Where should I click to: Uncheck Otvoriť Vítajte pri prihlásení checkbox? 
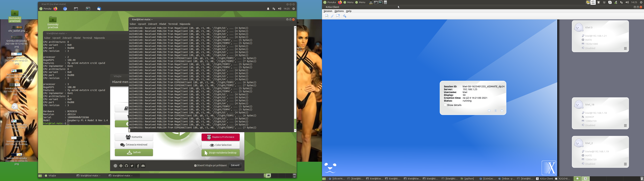click(x=195, y=166)
